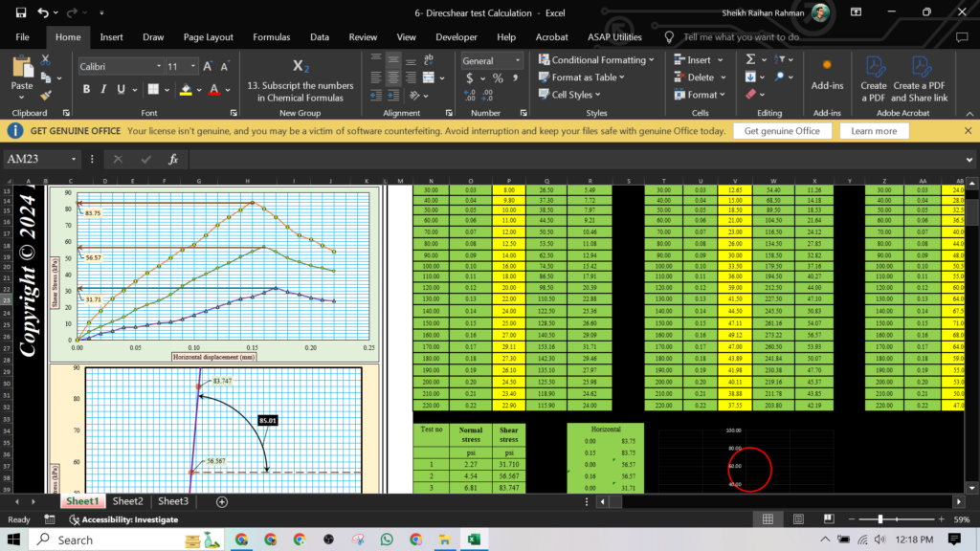The height and width of the screenshot is (551, 980).
Task: Expand Format as Table menu
Action: point(581,77)
